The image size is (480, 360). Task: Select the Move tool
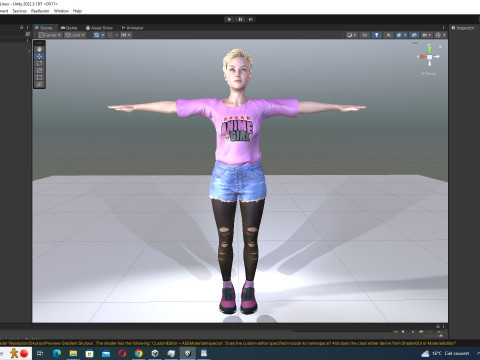pos(39,56)
